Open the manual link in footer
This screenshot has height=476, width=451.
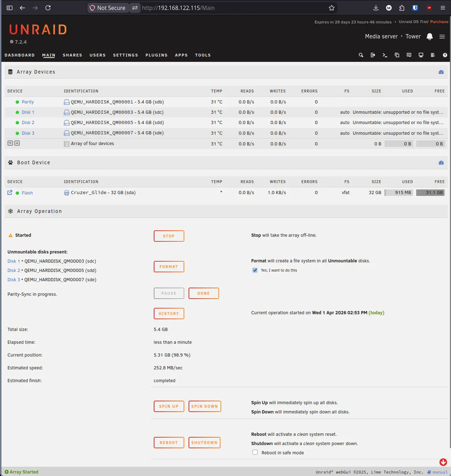pos(438,472)
